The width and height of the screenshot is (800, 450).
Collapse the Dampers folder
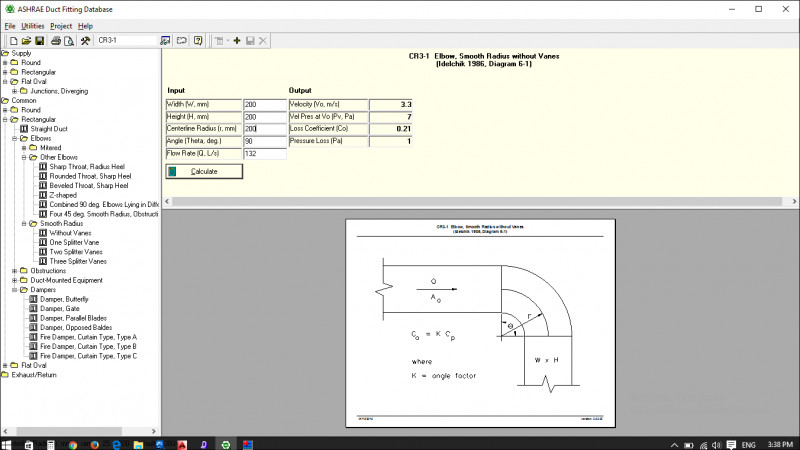[x=15, y=290]
